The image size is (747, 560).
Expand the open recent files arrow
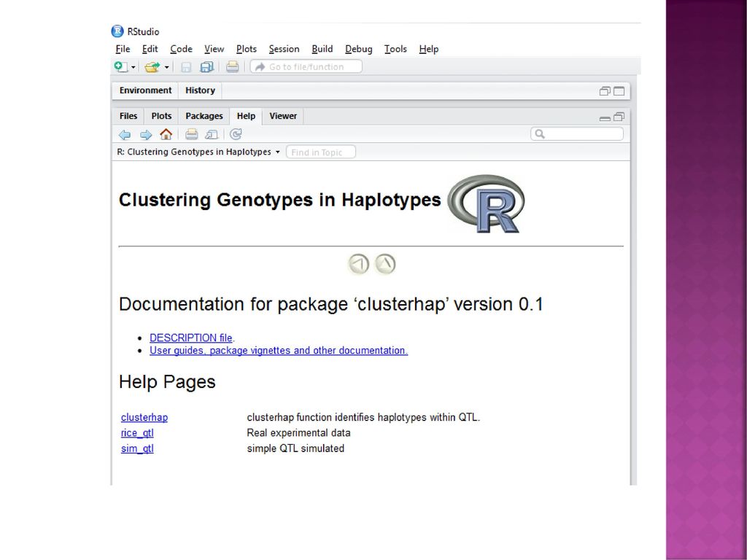point(167,68)
